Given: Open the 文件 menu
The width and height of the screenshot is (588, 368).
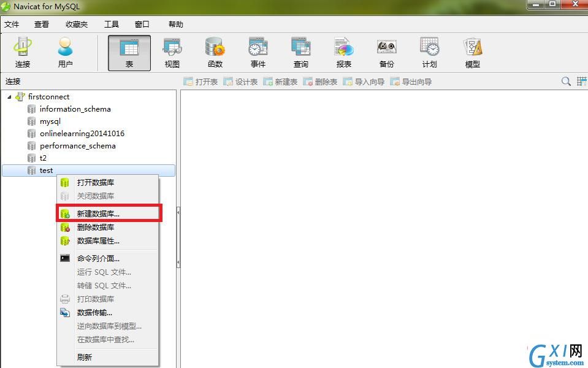Looking at the screenshot, I should click(x=12, y=25).
